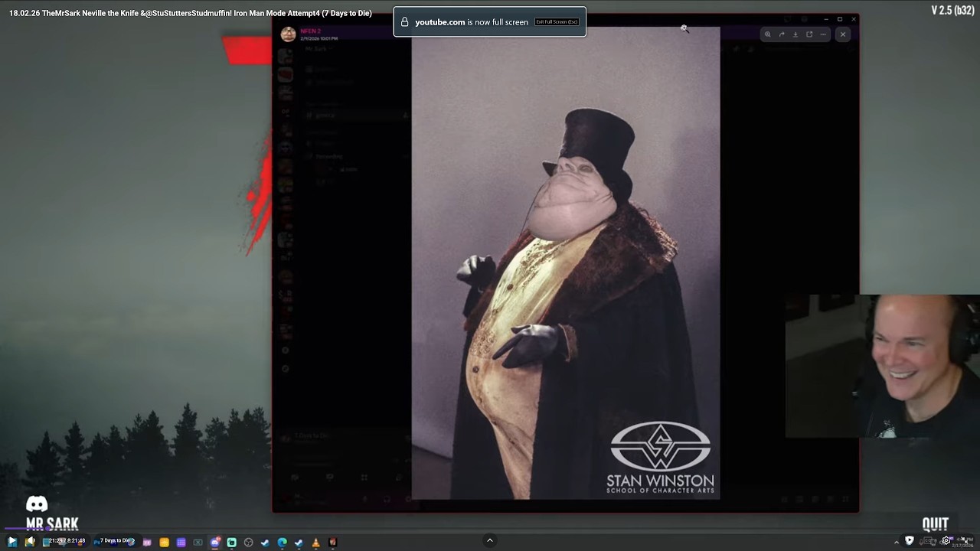
Task: Open the purple grid app in taskbar
Action: (x=181, y=542)
